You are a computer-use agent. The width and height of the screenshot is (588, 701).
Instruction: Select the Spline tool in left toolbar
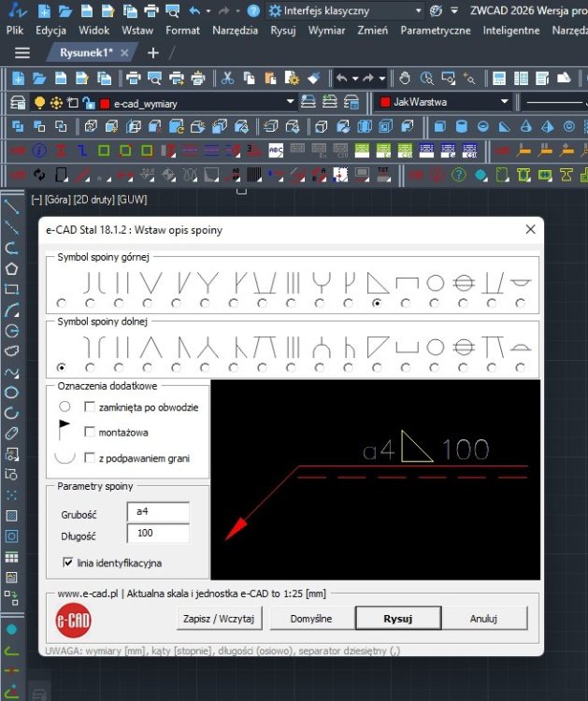click(x=11, y=372)
